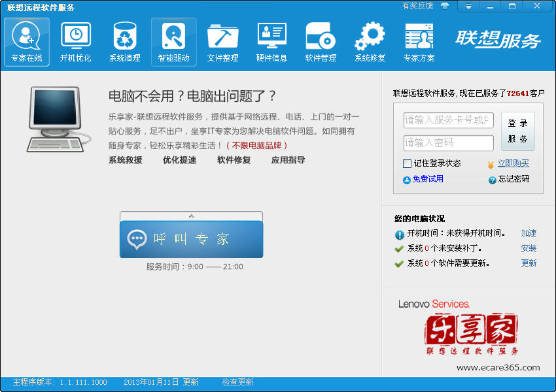Click the 立即购买 buy now link

[x=513, y=163]
